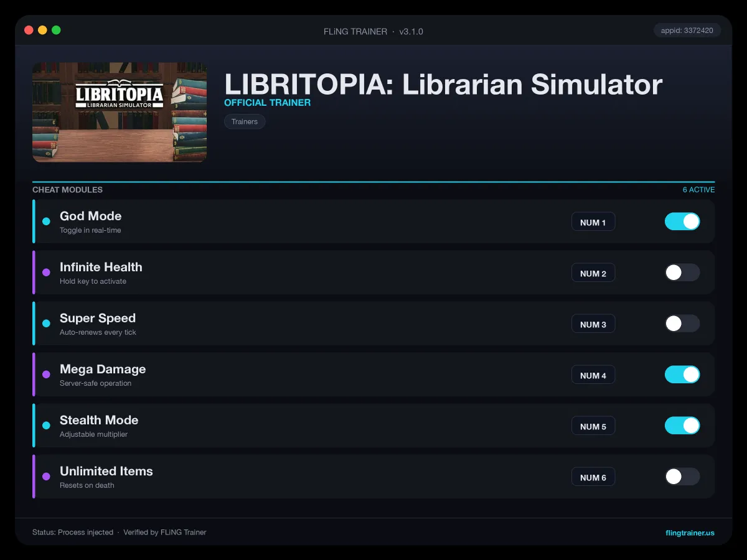Select the Super Speed label

(x=98, y=318)
